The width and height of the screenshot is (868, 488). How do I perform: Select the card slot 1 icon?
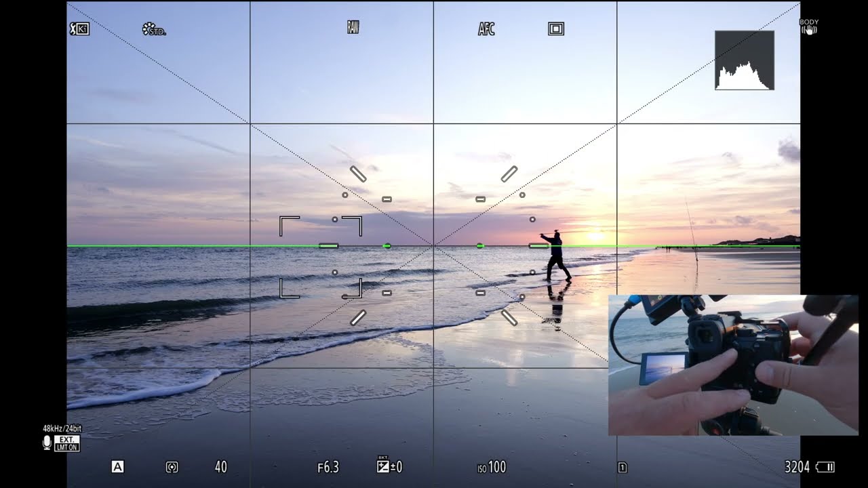pyautogui.click(x=623, y=467)
